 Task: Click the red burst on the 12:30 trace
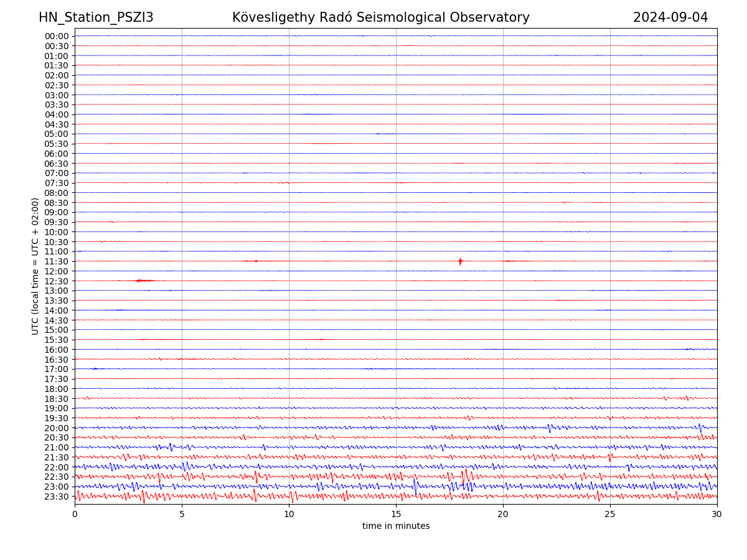click(x=144, y=281)
